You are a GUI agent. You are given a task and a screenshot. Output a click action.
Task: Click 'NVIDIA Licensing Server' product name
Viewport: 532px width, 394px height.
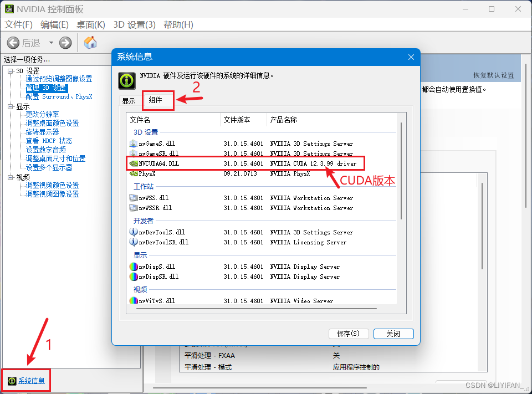pyautogui.click(x=308, y=242)
